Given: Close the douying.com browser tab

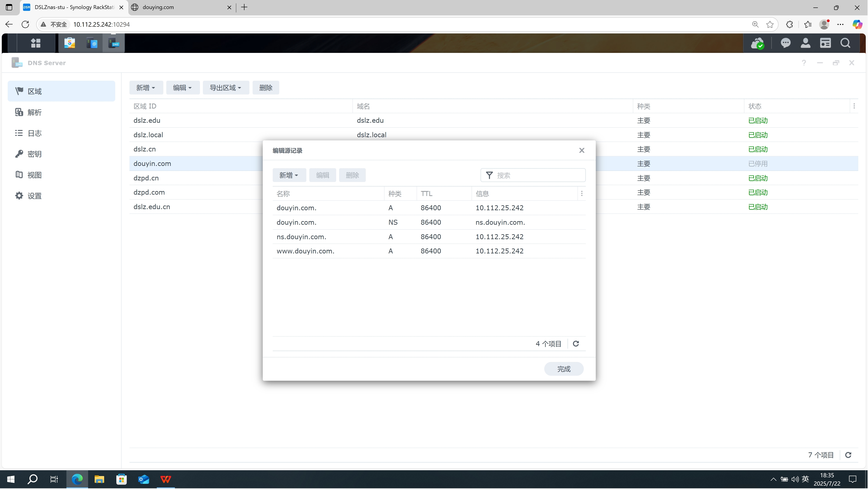Looking at the screenshot, I should 229,7.
